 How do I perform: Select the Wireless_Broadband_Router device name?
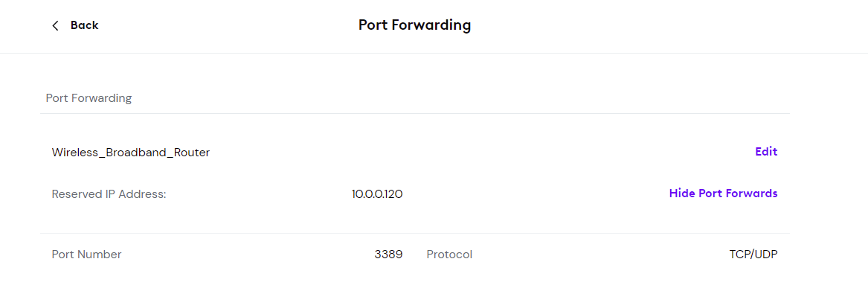coord(131,153)
